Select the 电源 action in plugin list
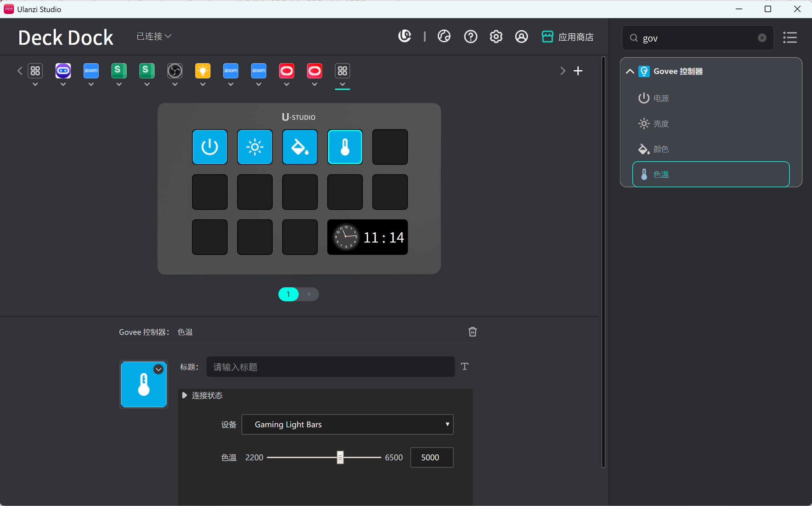 coord(661,98)
